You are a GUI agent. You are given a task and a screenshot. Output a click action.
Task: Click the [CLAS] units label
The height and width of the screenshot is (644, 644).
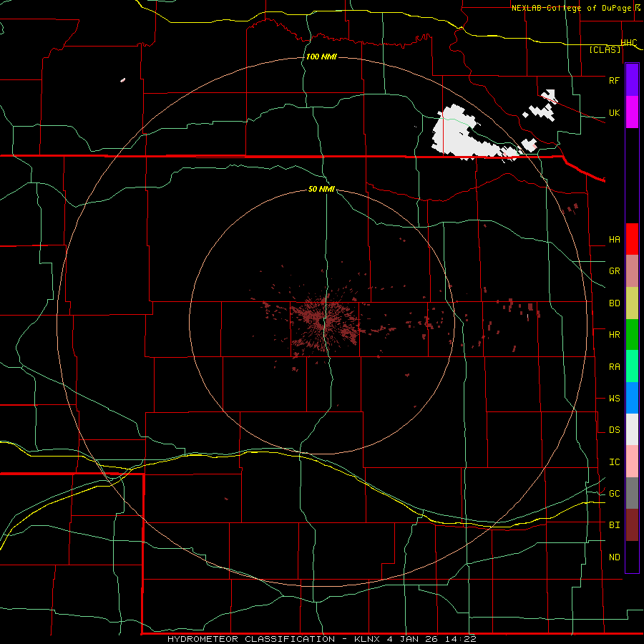(x=605, y=50)
